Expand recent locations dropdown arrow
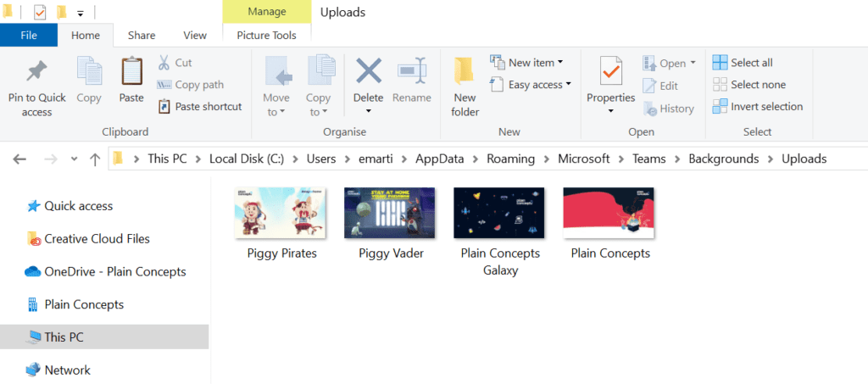868x384 pixels. [74, 159]
